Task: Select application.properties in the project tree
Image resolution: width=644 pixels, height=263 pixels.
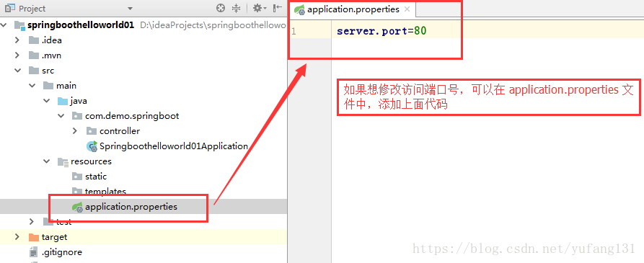Action: [131, 207]
